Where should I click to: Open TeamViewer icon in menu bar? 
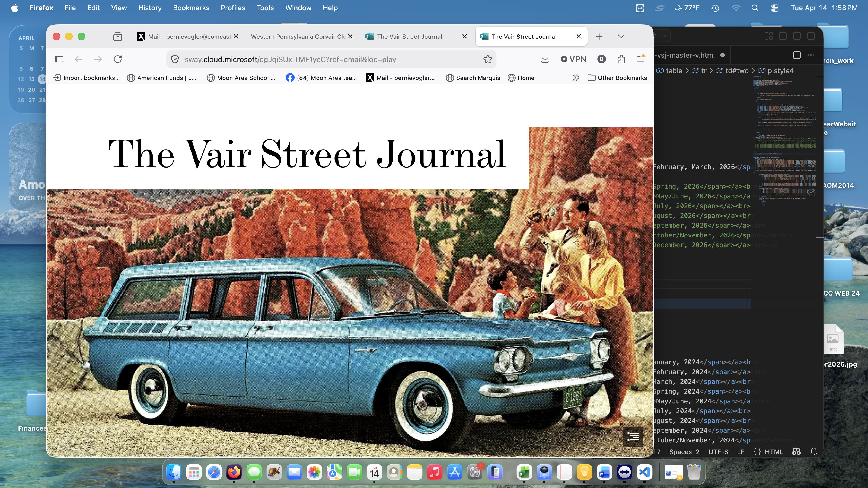(x=640, y=8)
